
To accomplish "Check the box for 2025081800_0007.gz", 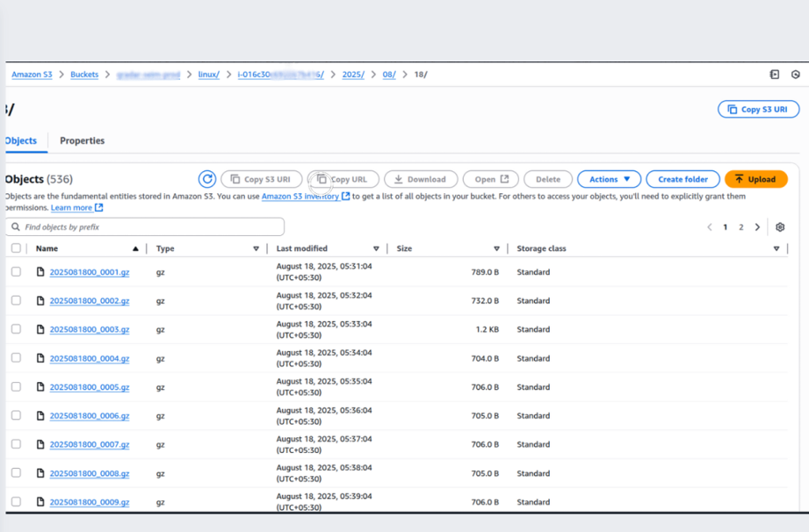I will (16, 443).
